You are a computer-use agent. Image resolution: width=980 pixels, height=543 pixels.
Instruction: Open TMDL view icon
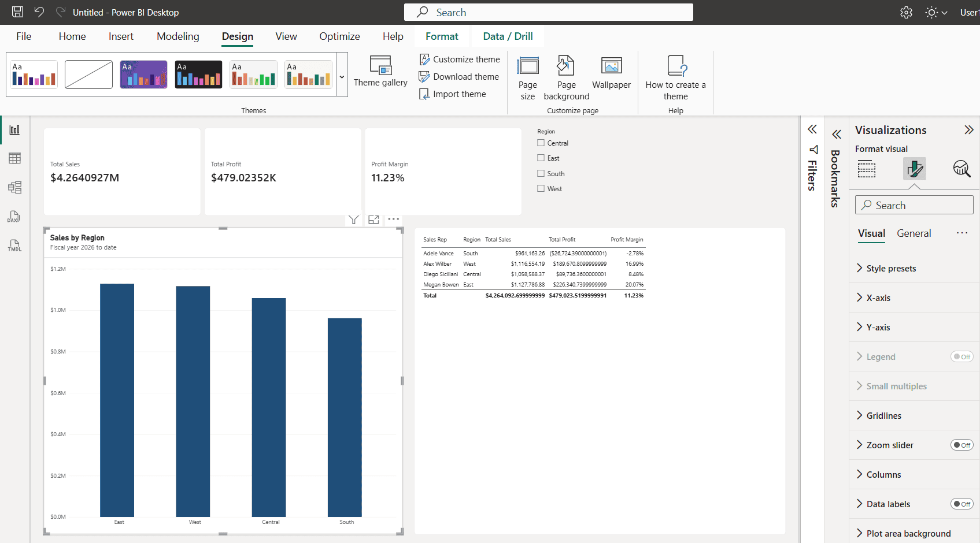pos(15,246)
